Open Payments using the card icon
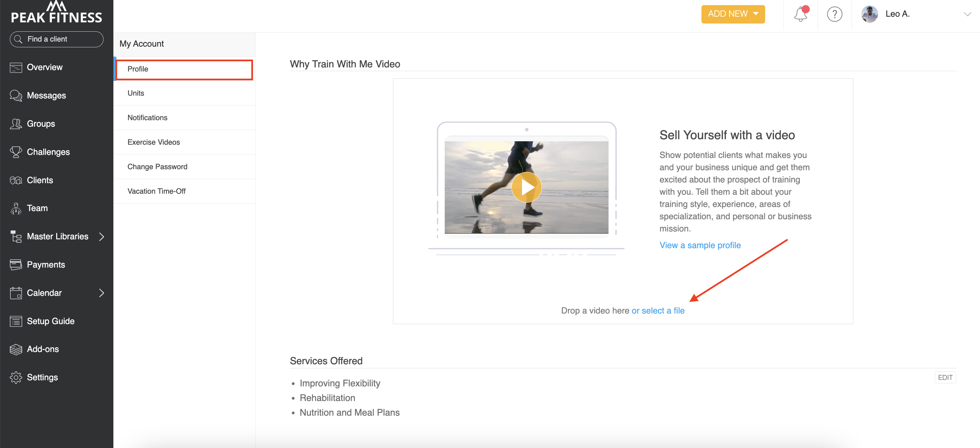The image size is (980, 448). click(16, 265)
